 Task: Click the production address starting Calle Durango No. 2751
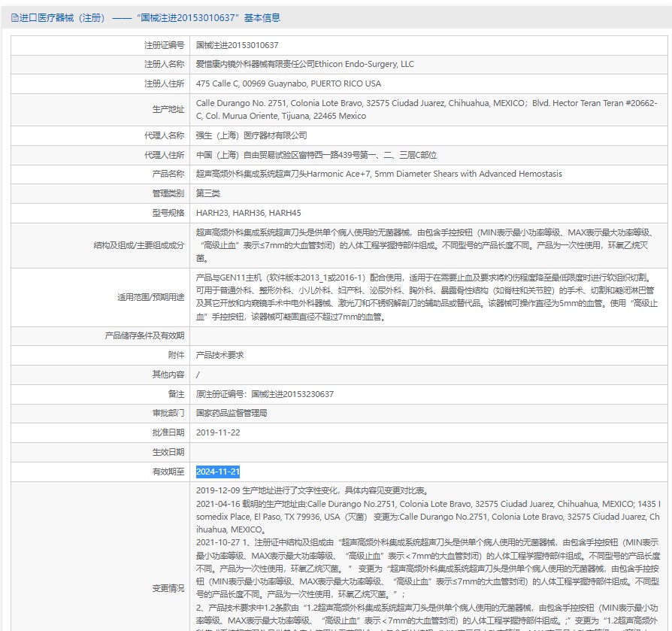pyautogui.click(x=426, y=110)
